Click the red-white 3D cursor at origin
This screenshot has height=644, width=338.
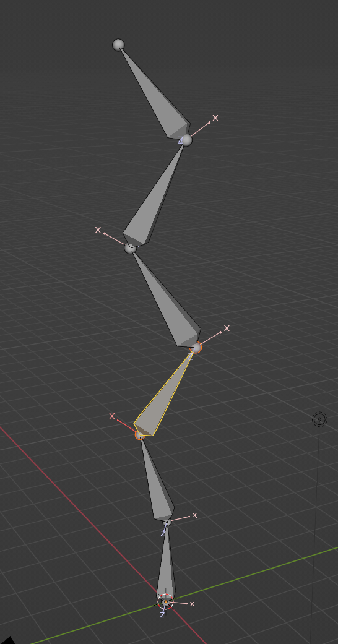pyautogui.click(x=166, y=602)
